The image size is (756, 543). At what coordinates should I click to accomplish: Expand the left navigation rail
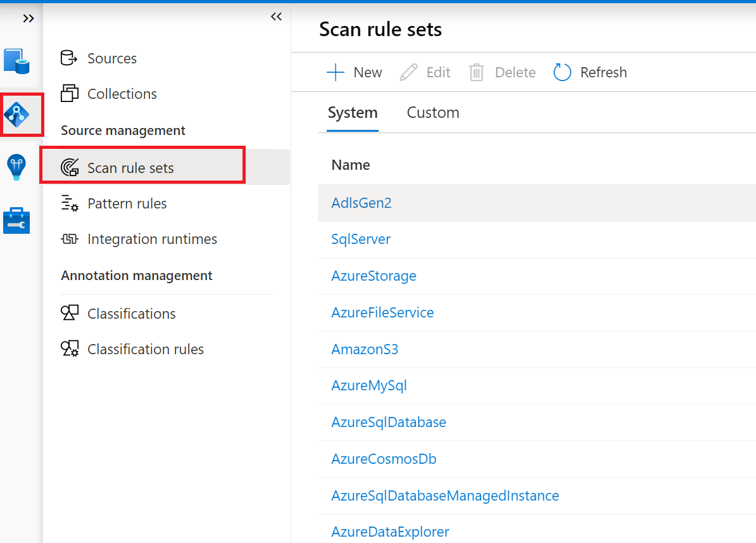[28, 18]
